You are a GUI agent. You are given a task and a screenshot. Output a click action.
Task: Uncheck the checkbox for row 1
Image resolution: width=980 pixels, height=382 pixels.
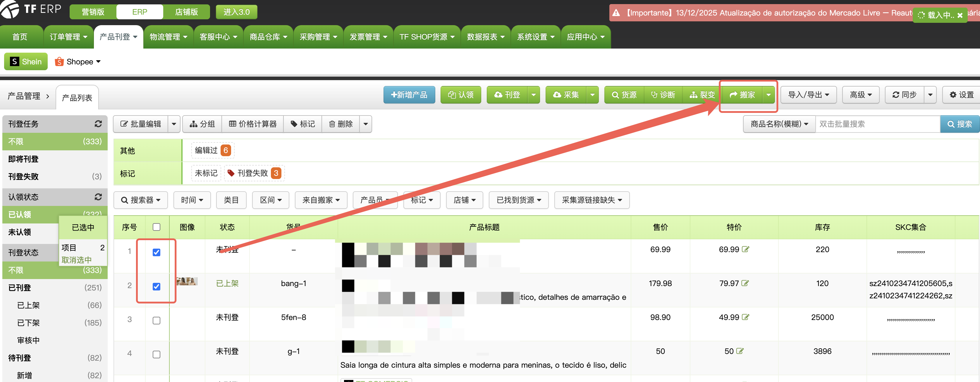[156, 253]
